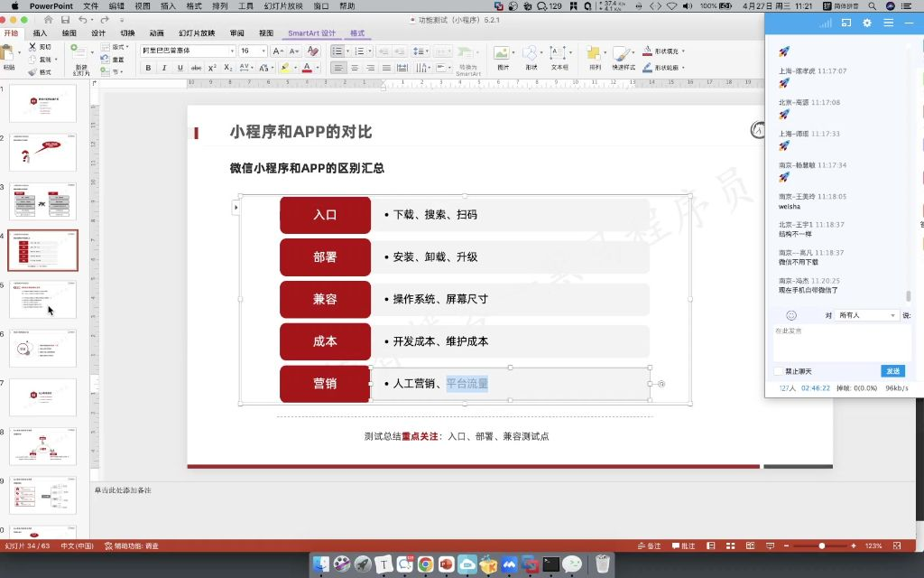Click the New Slide (新建幻灯片) icon
The width and height of the screenshot is (924, 578).
[x=77, y=51]
